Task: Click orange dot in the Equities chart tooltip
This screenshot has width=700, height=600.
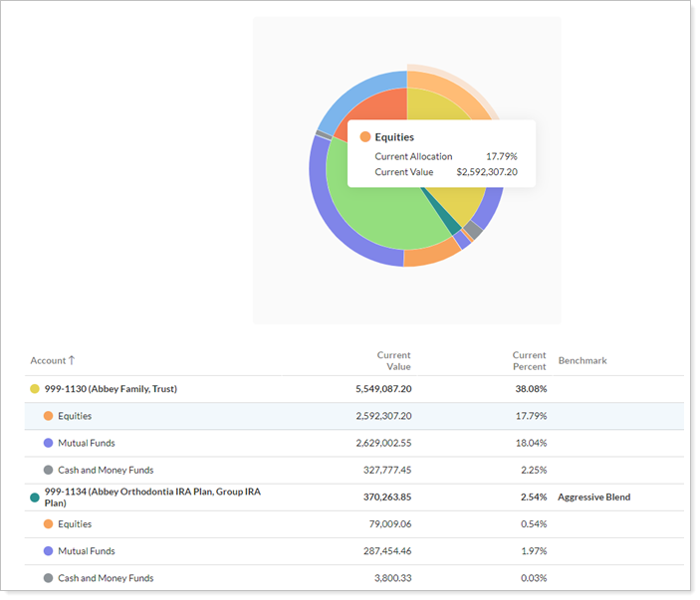Action: click(365, 137)
